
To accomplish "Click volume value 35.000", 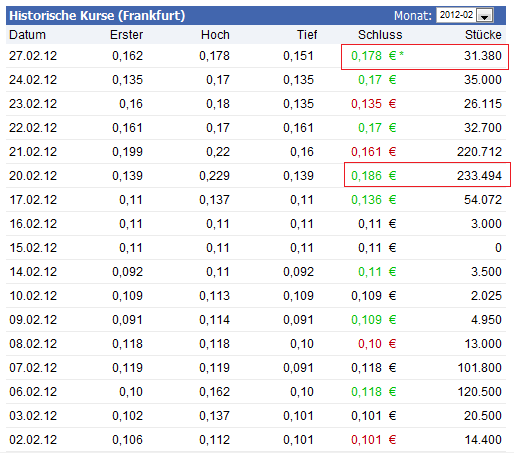I will pyautogui.click(x=483, y=80).
